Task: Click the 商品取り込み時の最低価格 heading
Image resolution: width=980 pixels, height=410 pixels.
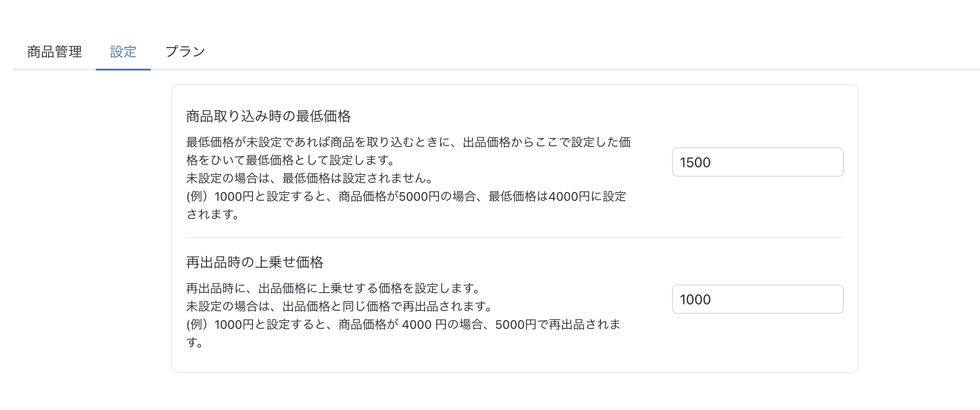Action: pyautogui.click(x=268, y=116)
